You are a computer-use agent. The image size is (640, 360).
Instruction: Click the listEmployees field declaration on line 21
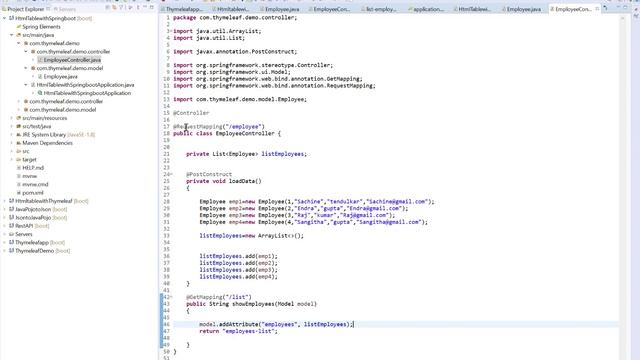(247, 154)
